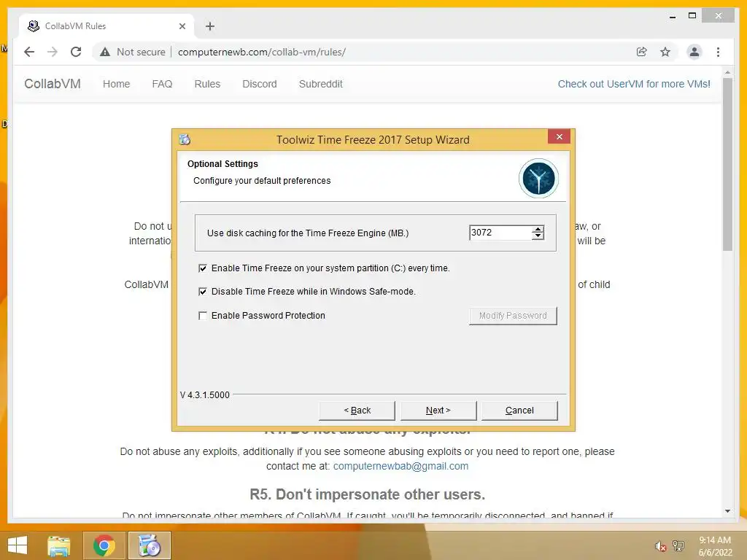Click the Not secure warning icon

tap(105, 52)
